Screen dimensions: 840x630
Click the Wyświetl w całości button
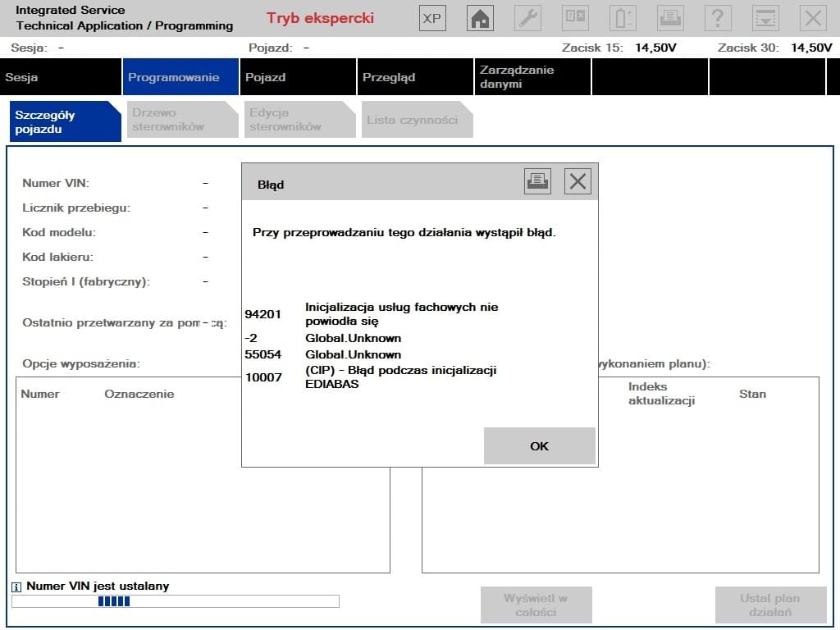click(x=536, y=605)
